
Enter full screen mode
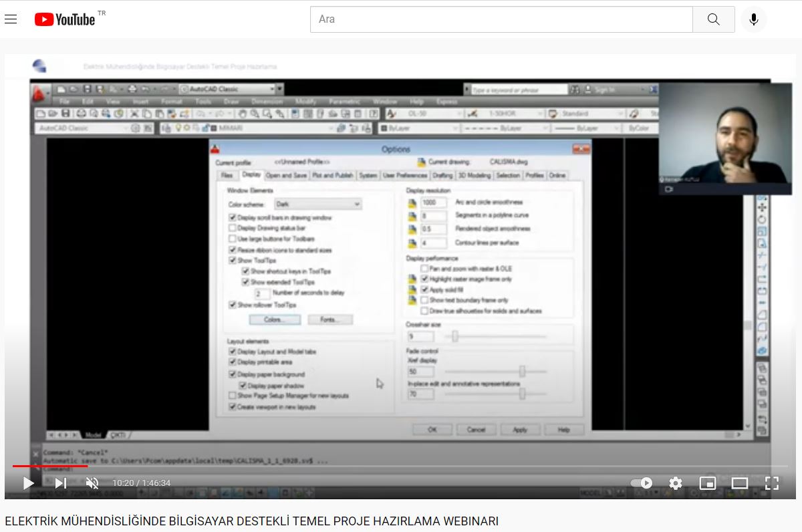(x=771, y=483)
